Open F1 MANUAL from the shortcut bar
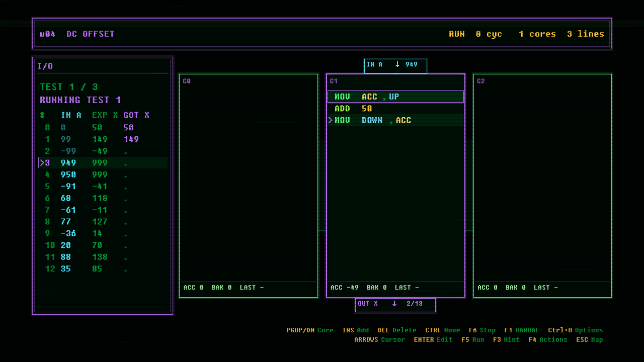The width and height of the screenshot is (644, 362). tap(521, 330)
